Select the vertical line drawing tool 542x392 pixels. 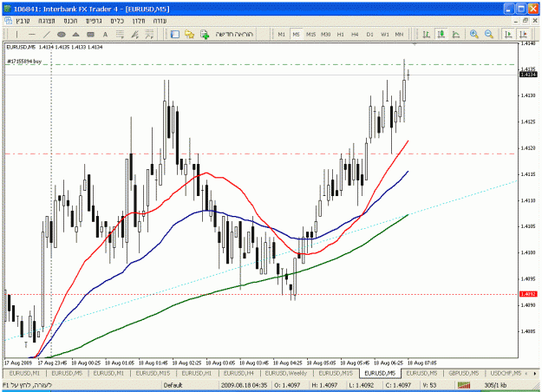(x=17, y=34)
